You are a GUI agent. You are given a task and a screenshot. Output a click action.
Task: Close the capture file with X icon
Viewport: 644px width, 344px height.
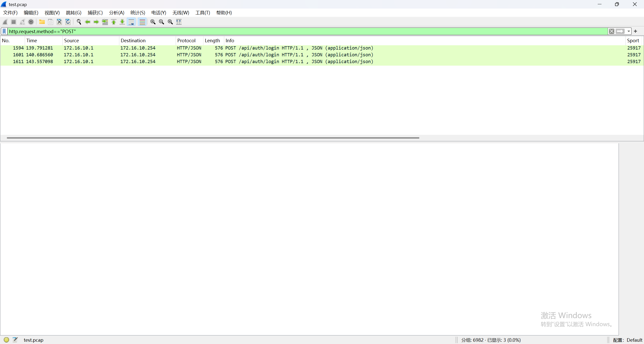point(59,22)
